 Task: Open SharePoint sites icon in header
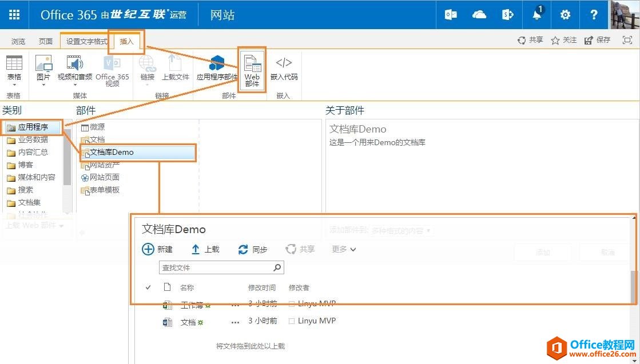(507, 15)
